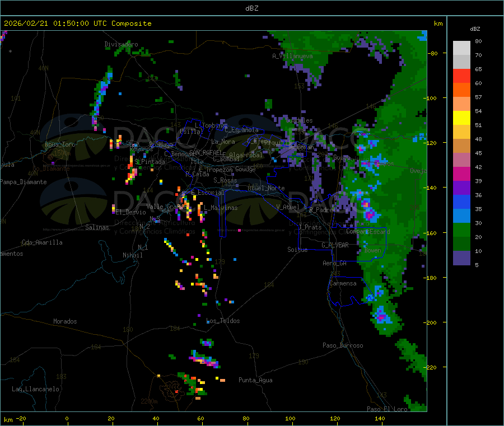Click the Carmensa map label
This screenshot has height=426, width=504.
[343, 283]
